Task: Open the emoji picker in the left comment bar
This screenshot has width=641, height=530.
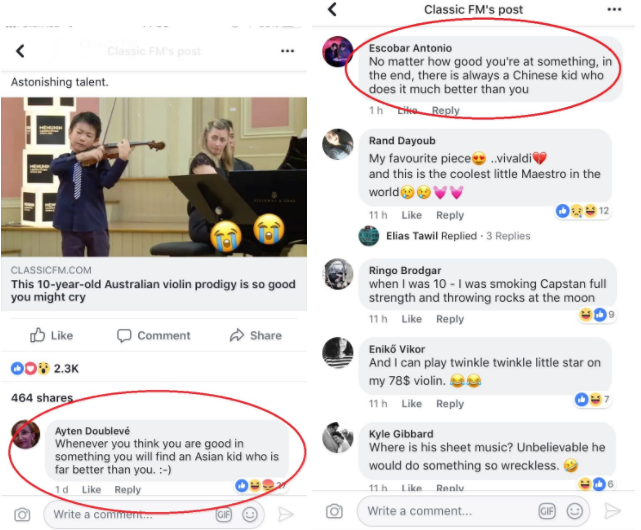Action: tap(250, 514)
